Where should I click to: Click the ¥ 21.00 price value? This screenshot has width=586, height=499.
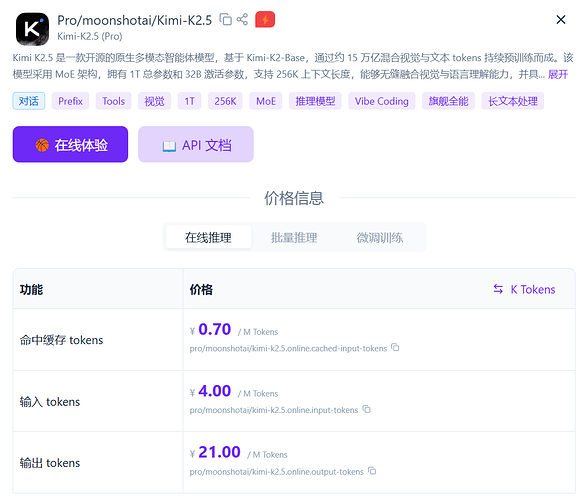tap(215, 452)
